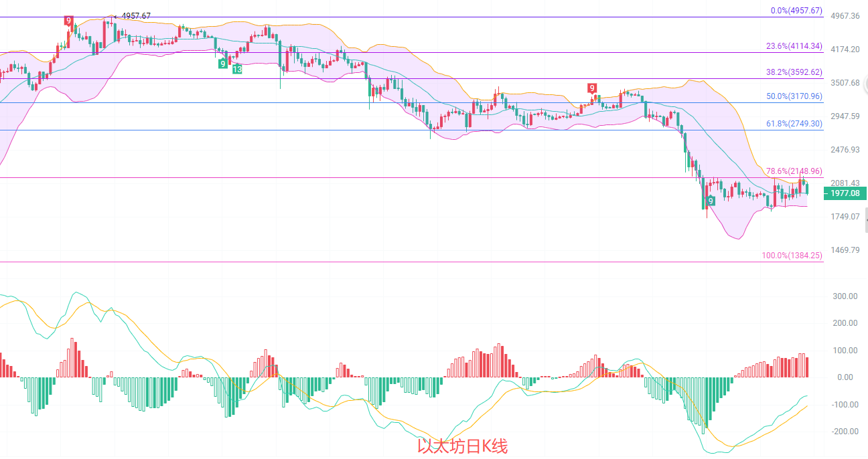Click the 4967.36 price axis label
This screenshot has width=868, height=459.
point(845,15)
